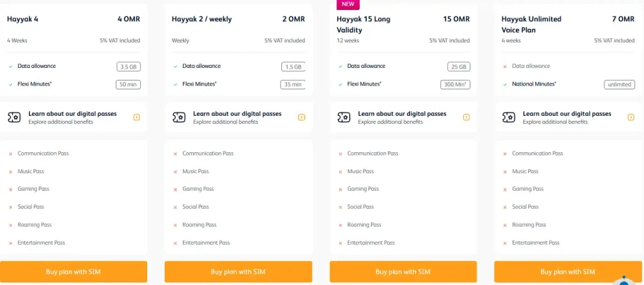Click digital passes ticket icon under Hayyak 4
Screen dimensions: 644x285
tap(14, 117)
